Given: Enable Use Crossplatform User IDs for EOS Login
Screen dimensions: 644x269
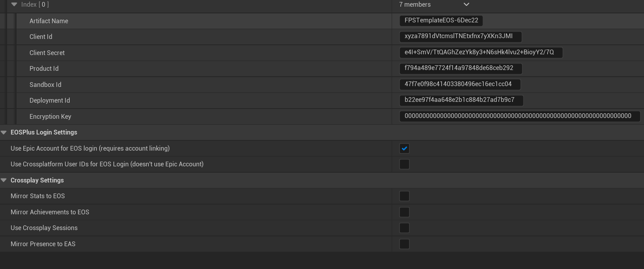Looking at the screenshot, I should point(404,164).
